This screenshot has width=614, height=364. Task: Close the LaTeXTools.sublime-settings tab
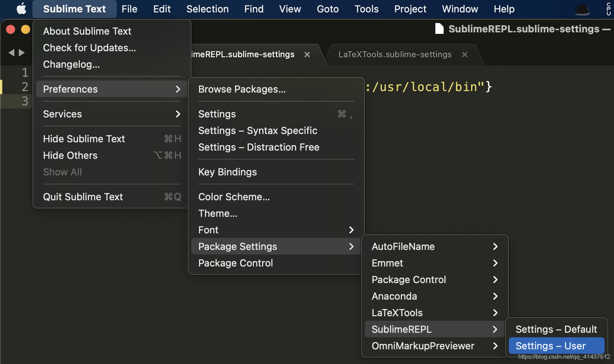point(465,55)
